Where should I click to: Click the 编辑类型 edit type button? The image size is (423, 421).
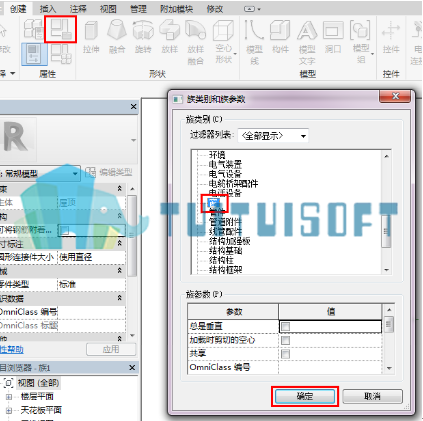(109, 172)
